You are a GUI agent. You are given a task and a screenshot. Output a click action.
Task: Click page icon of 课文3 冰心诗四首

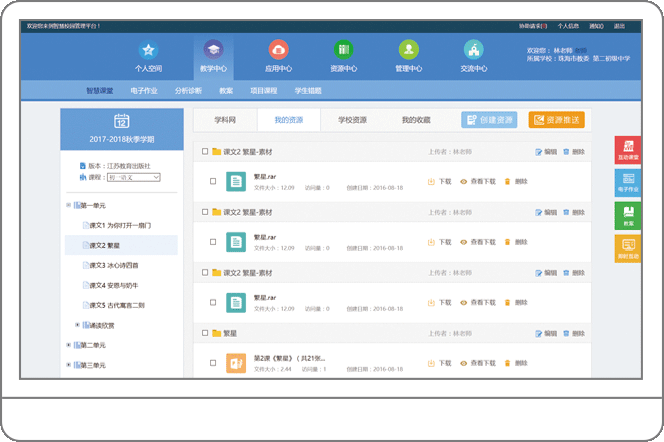point(86,265)
